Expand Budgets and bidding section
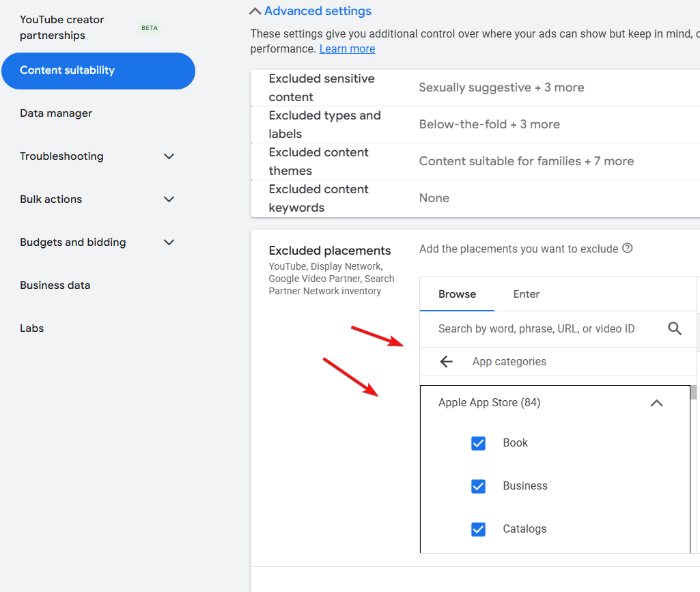The height and width of the screenshot is (592, 700). pyautogui.click(x=169, y=242)
